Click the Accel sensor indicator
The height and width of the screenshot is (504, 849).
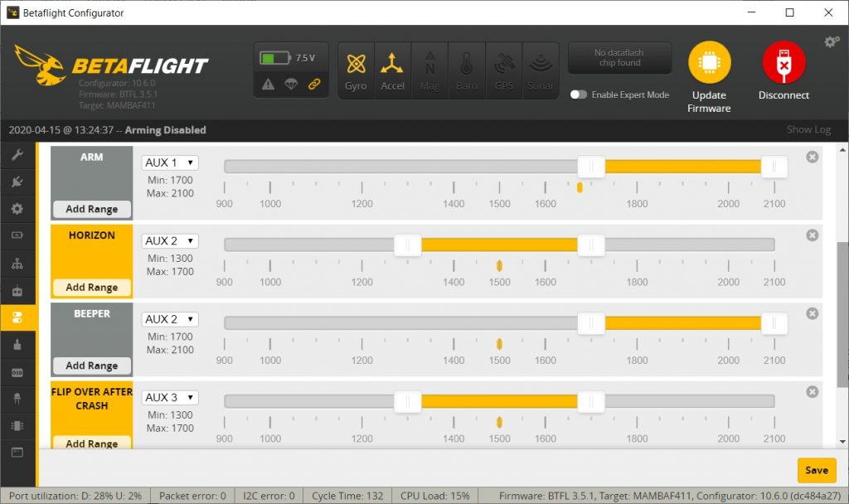[392, 71]
